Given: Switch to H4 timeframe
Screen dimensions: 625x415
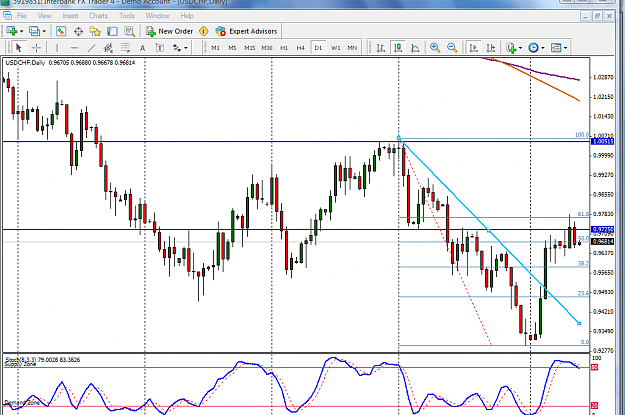Looking at the screenshot, I should coord(301,48).
